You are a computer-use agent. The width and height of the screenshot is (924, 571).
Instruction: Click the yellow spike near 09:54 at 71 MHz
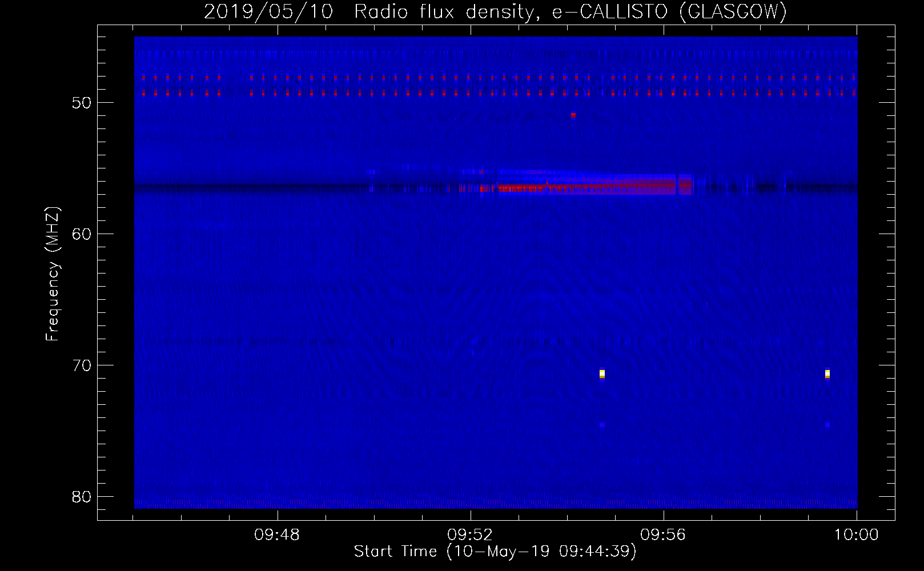[602, 374]
